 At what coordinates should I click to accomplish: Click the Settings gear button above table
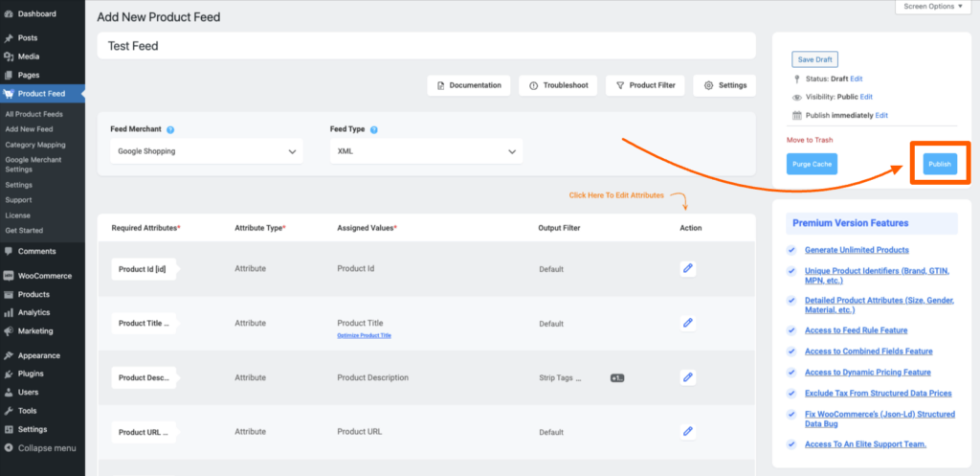point(724,85)
